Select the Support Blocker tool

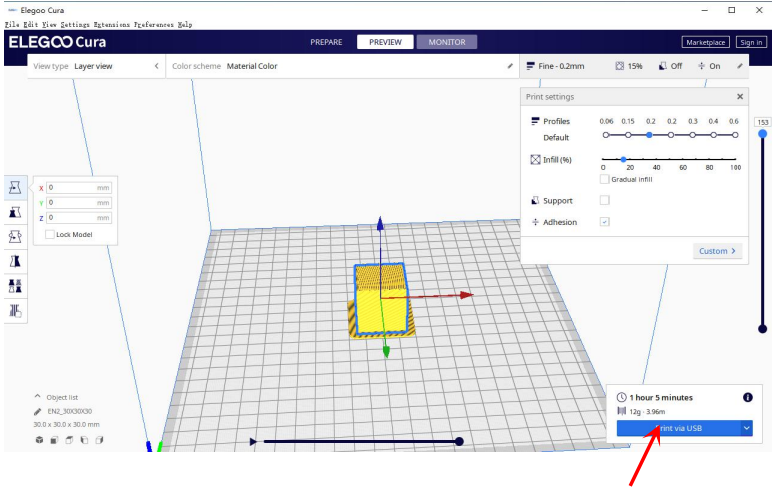pyautogui.click(x=15, y=311)
